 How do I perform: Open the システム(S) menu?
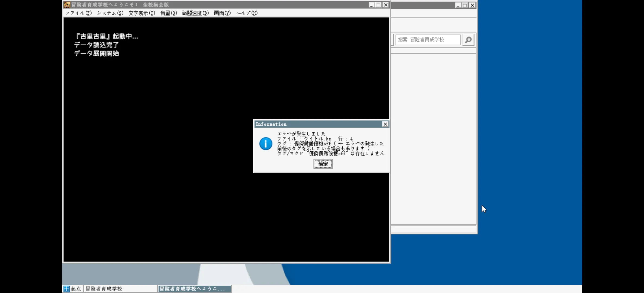[110, 13]
